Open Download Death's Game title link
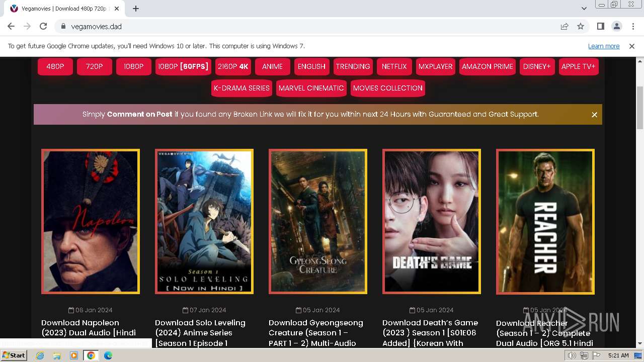 click(x=430, y=332)
